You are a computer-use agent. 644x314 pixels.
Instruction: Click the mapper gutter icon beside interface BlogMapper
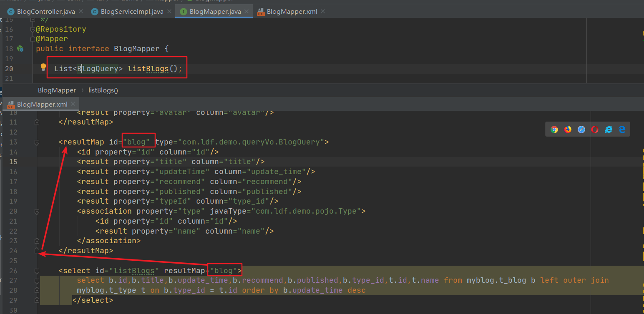coord(20,49)
